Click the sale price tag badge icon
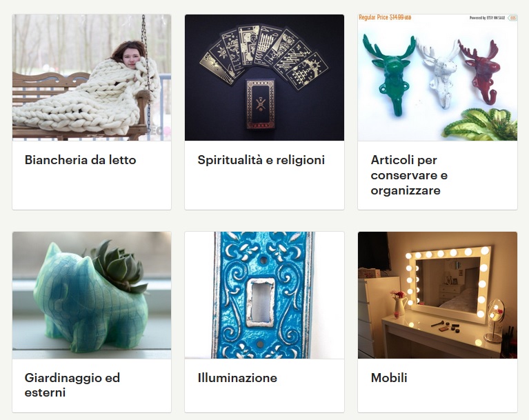The width and height of the screenshot is (529, 420). coord(512,18)
